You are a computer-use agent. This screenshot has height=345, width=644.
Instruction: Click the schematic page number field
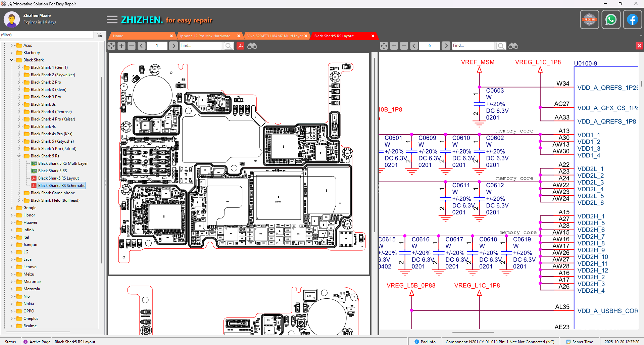click(x=430, y=46)
